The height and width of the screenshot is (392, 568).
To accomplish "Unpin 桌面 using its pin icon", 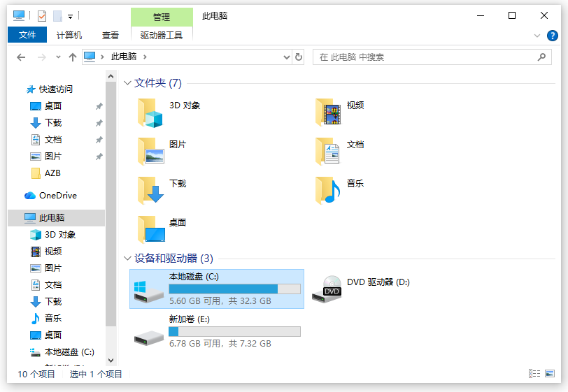I will [99, 106].
